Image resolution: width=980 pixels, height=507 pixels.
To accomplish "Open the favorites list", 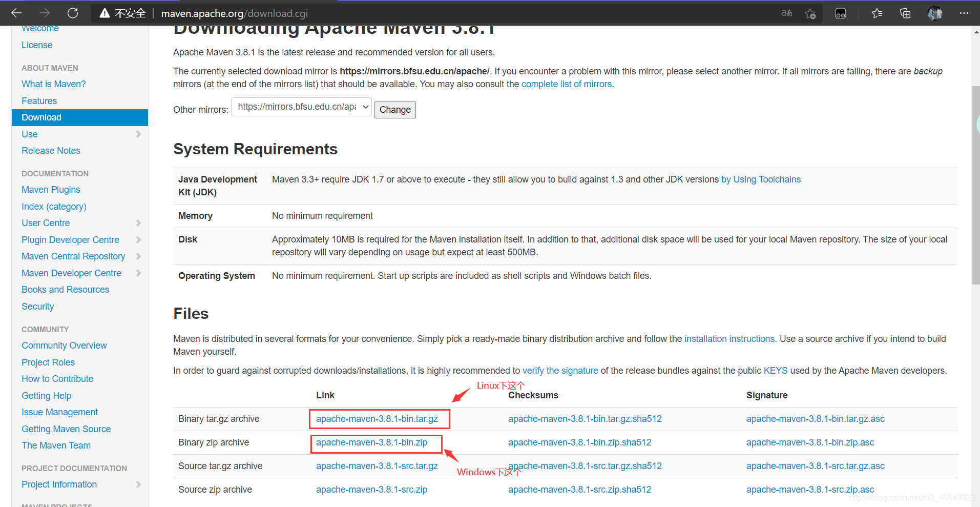I will tap(877, 13).
